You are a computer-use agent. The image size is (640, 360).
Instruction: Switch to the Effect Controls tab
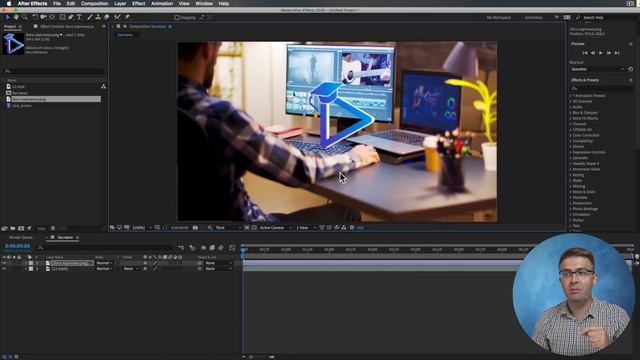(67, 27)
